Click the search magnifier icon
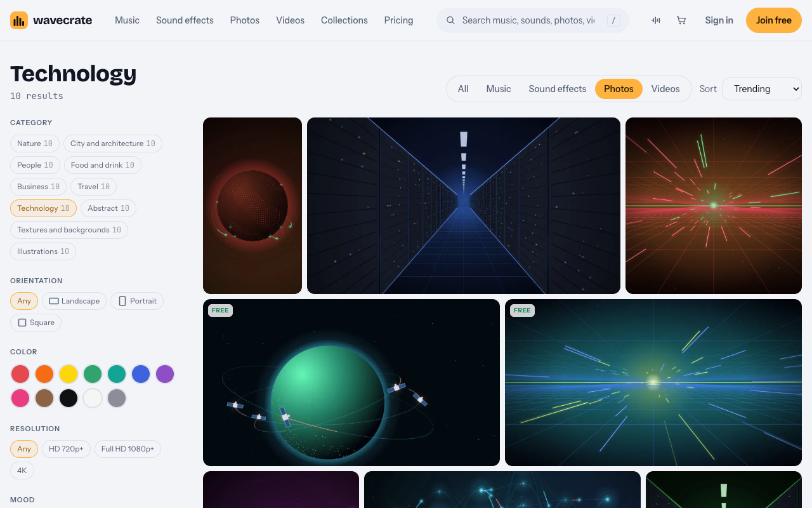Screen dimensions: 812x508 coord(451,20)
